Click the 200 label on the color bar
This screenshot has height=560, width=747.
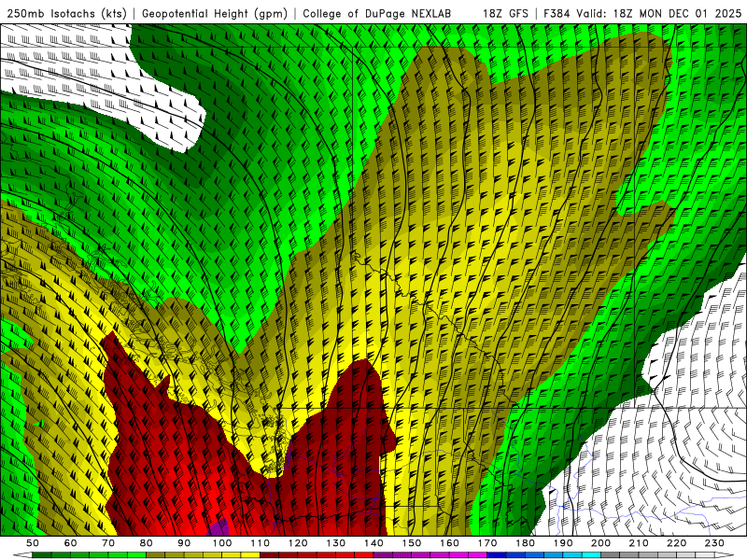[x=600, y=543]
